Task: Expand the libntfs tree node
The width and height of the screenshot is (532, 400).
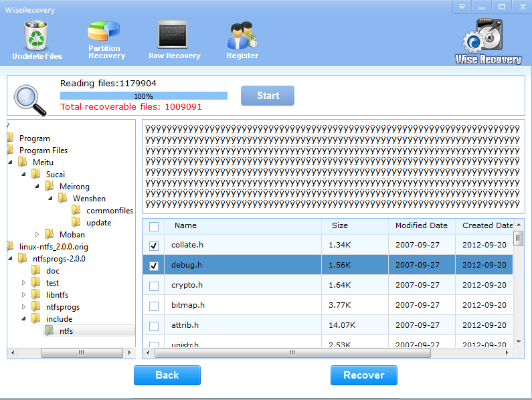Action: [23, 294]
